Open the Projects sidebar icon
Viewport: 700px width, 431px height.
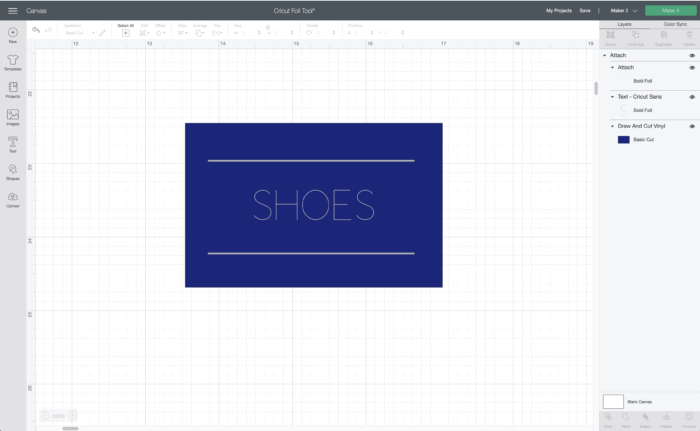point(13,89)
